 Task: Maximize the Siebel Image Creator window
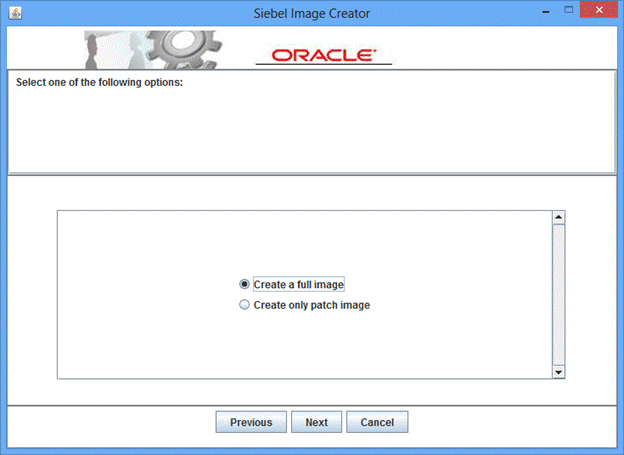[x=569, y=10]
